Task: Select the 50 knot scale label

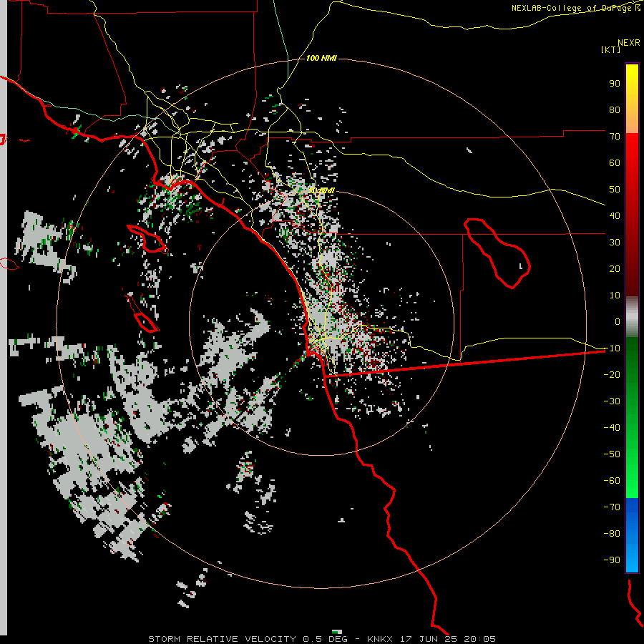Action: pyautogui.click(x=615, y=190)
